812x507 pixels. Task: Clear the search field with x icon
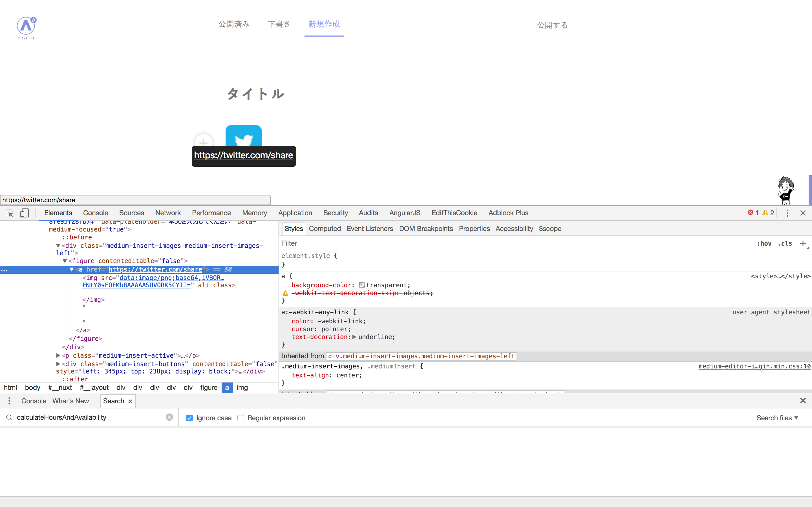(169, 417)
